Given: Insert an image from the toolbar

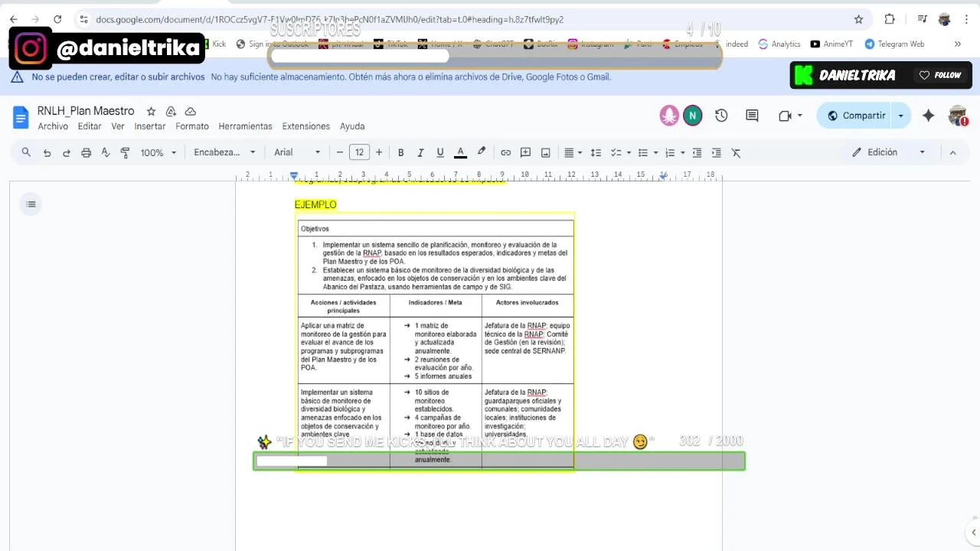Looking at the screenshot, I should [545, 152].
